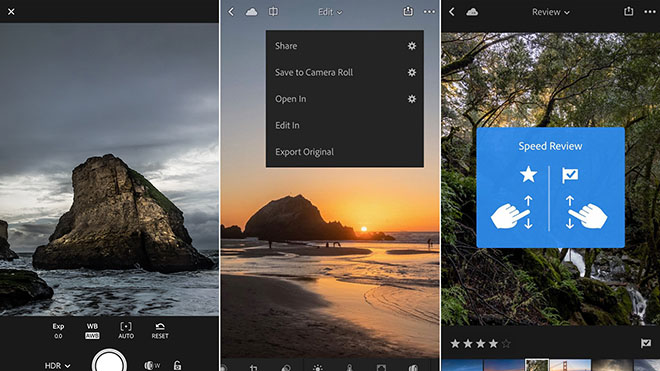Viewport: 660px width, 371px height.
Task: Select Export Original from the menu
Action: pyautogui.click(x=304, y=152)
